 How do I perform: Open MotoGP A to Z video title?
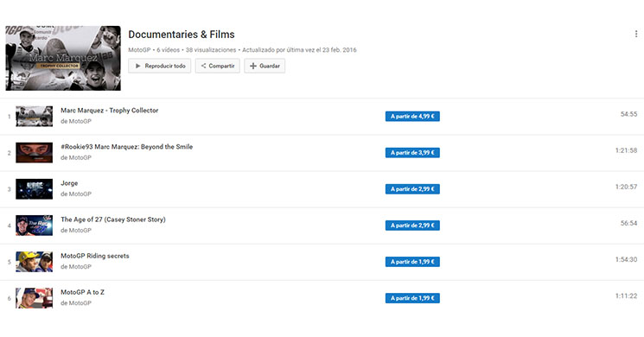(83, 292)
